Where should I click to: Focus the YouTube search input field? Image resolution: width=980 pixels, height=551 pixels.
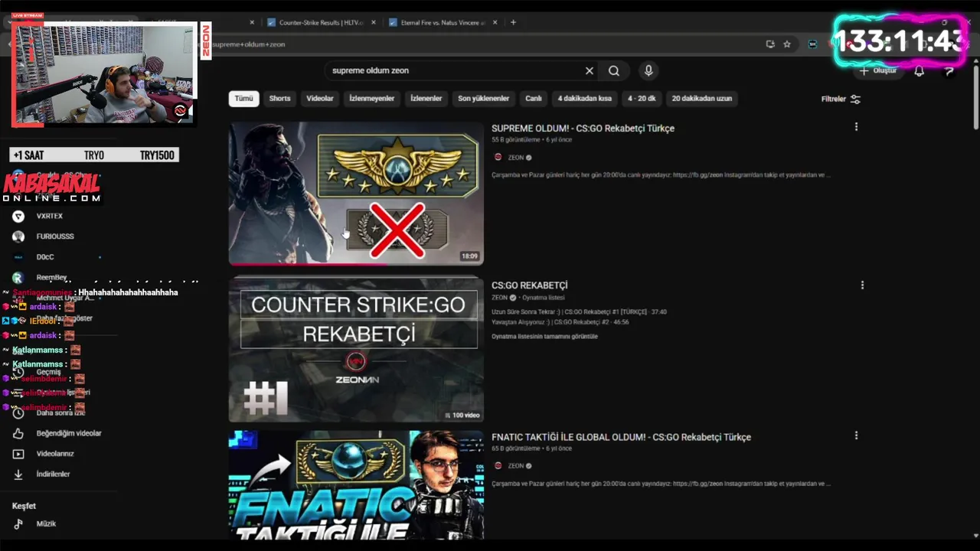point(455,70)
